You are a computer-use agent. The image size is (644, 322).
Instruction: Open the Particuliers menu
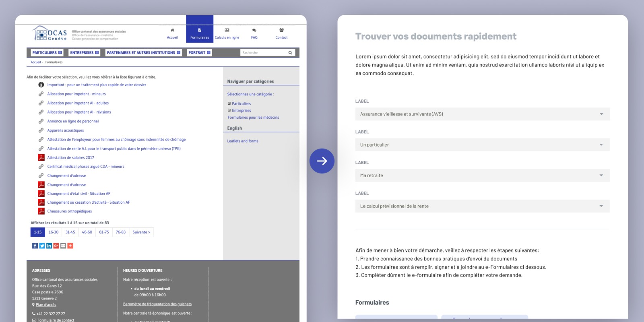[47, 53]
